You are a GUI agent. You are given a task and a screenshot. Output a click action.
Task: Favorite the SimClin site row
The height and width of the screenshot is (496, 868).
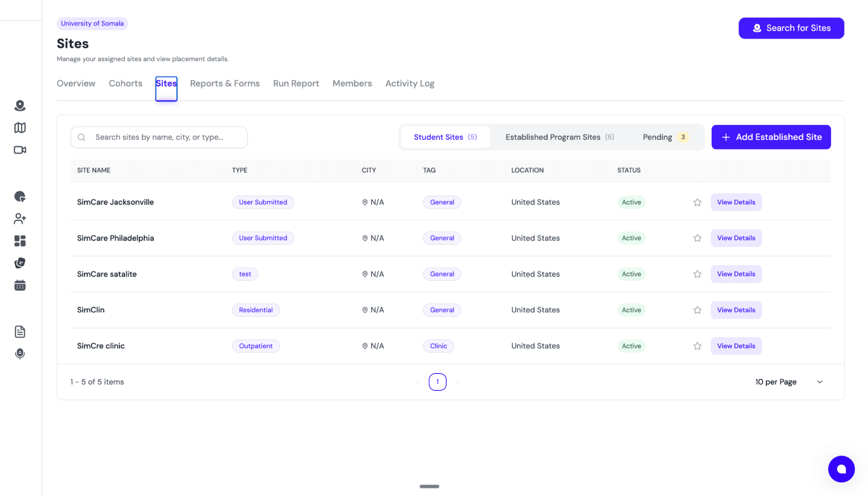click(x=697, y=310)
